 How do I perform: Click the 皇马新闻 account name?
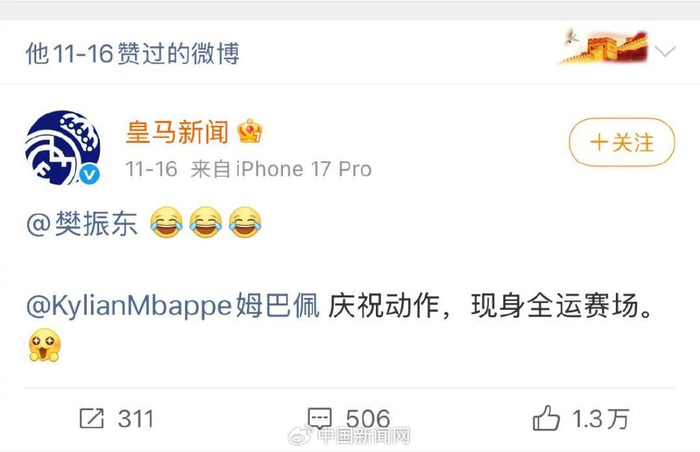(177, 132)
